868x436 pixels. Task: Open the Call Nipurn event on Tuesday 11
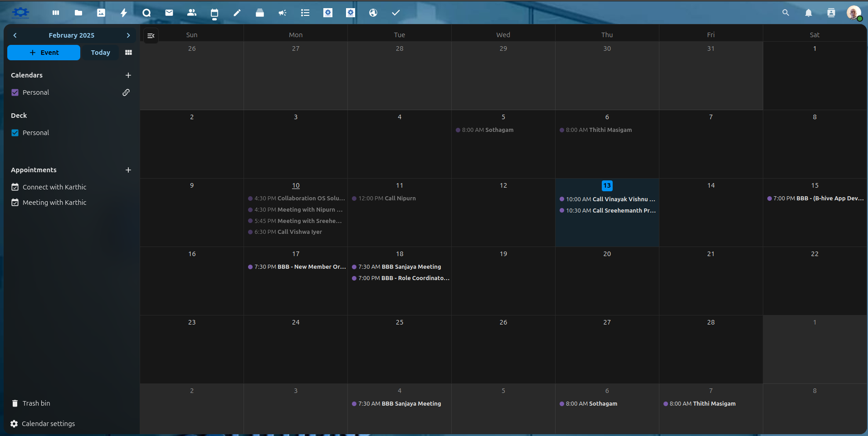(x=386, y=199)
